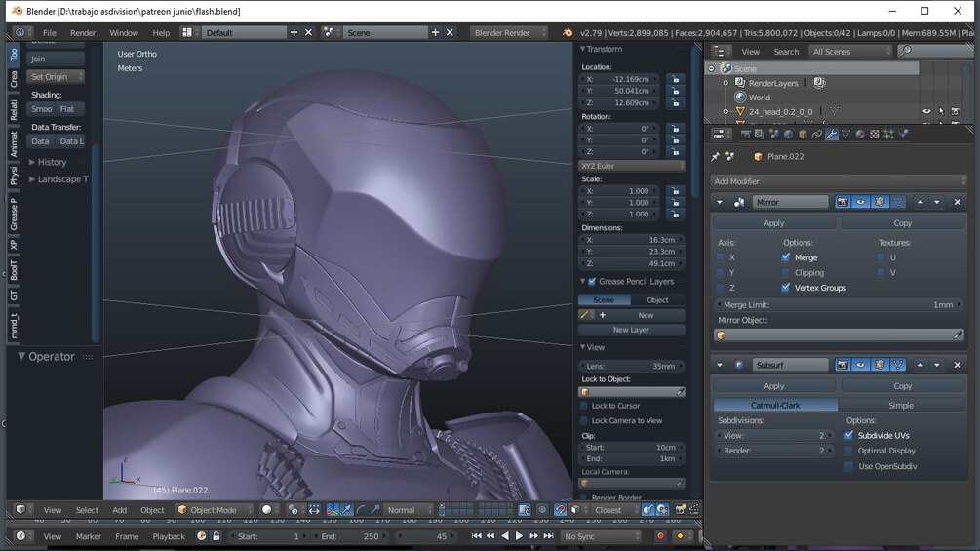Hide 24_head_0.2_0_0 using its eye icon
Viewport: 980px width, 551px height.
926,111
